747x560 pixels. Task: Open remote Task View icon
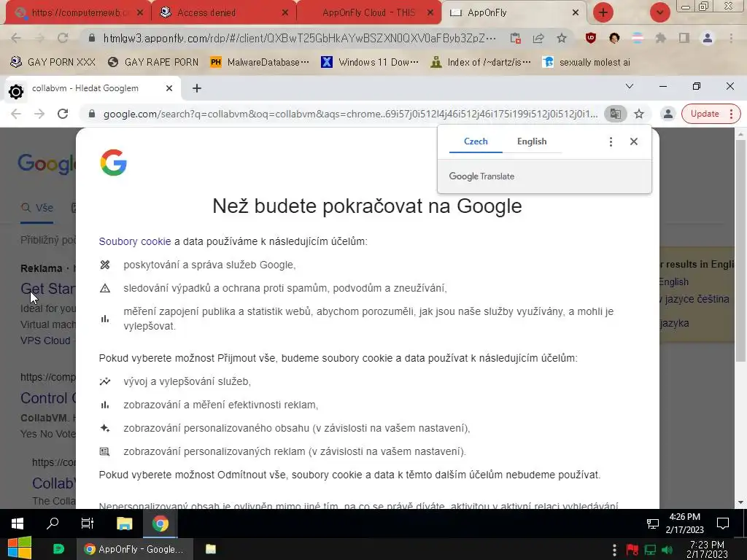tap(88, 524)
